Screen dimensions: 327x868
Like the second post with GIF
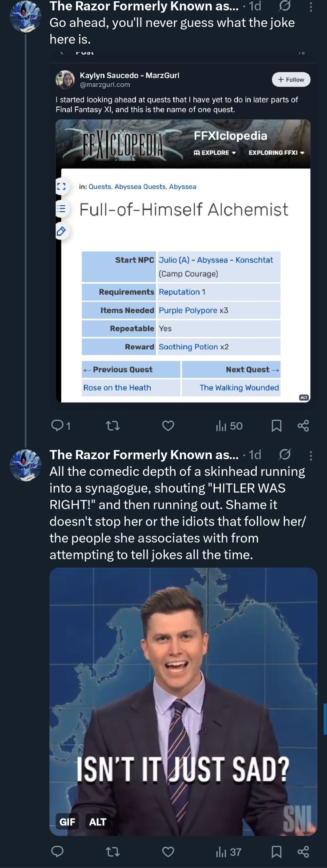pyautogui.click(x=168, y=852)
